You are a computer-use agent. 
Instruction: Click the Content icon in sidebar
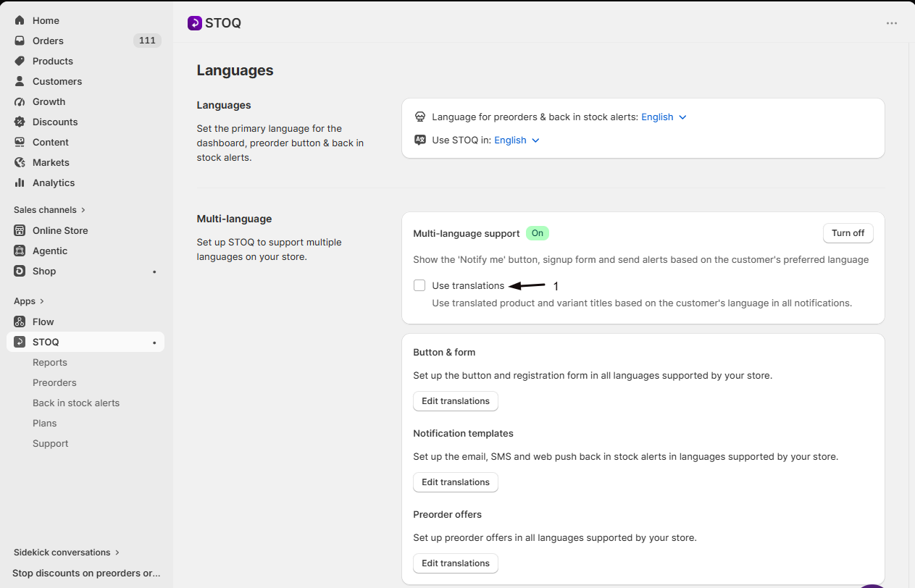pos(20,142)
